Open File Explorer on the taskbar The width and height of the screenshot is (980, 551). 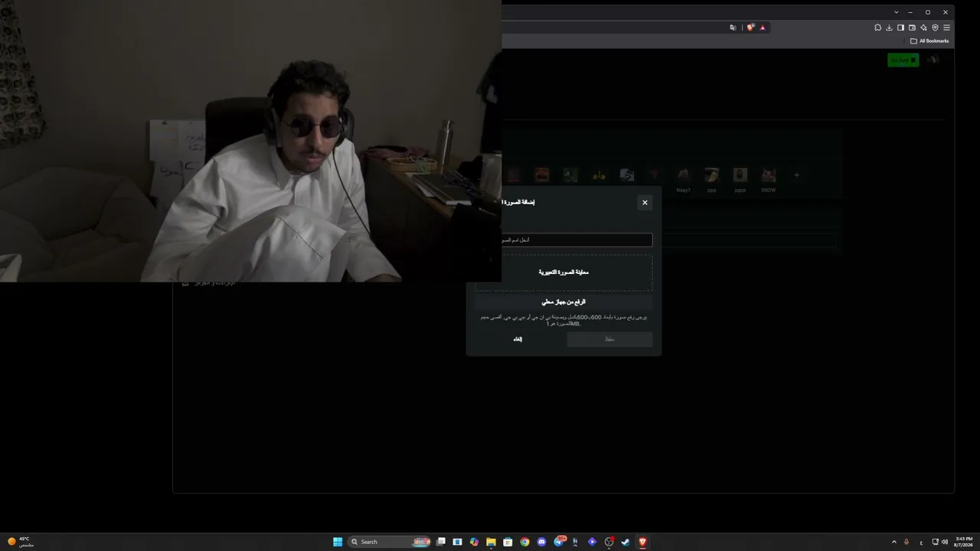[x=491, y=542]
